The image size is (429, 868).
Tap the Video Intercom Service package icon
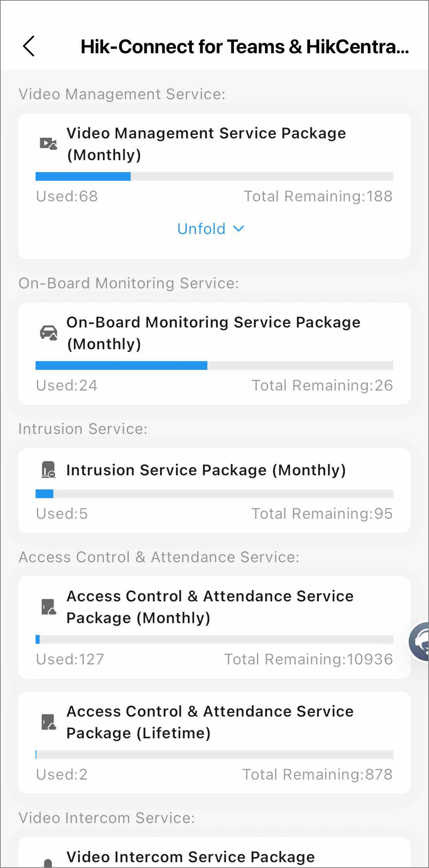click(x=48, y=863)
